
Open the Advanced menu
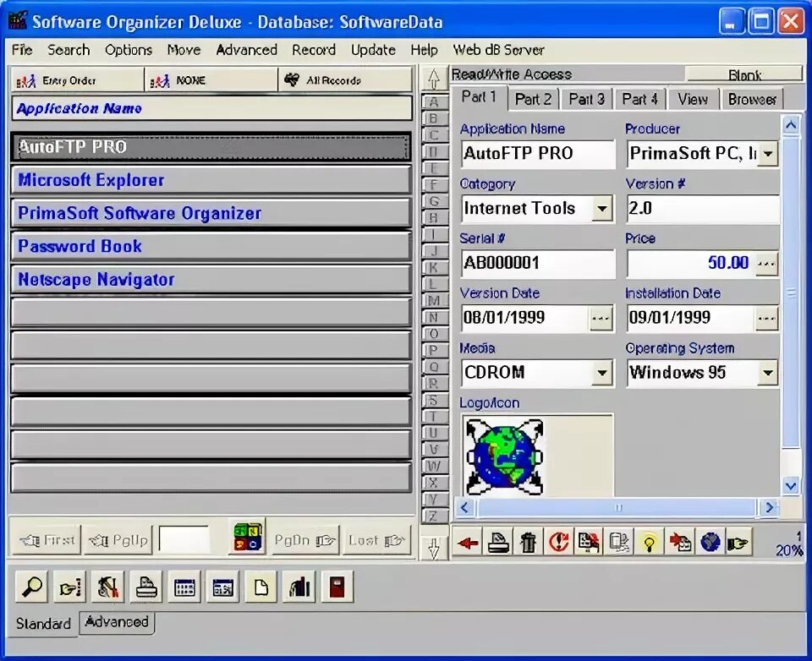[246, 50]
